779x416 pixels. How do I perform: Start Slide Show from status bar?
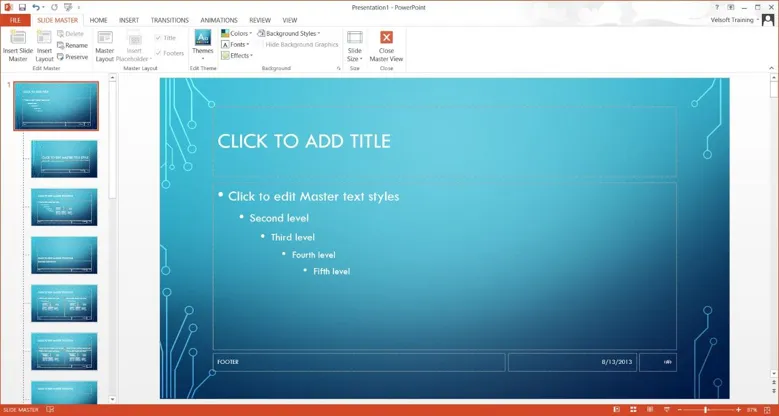(x=667, y=410)
